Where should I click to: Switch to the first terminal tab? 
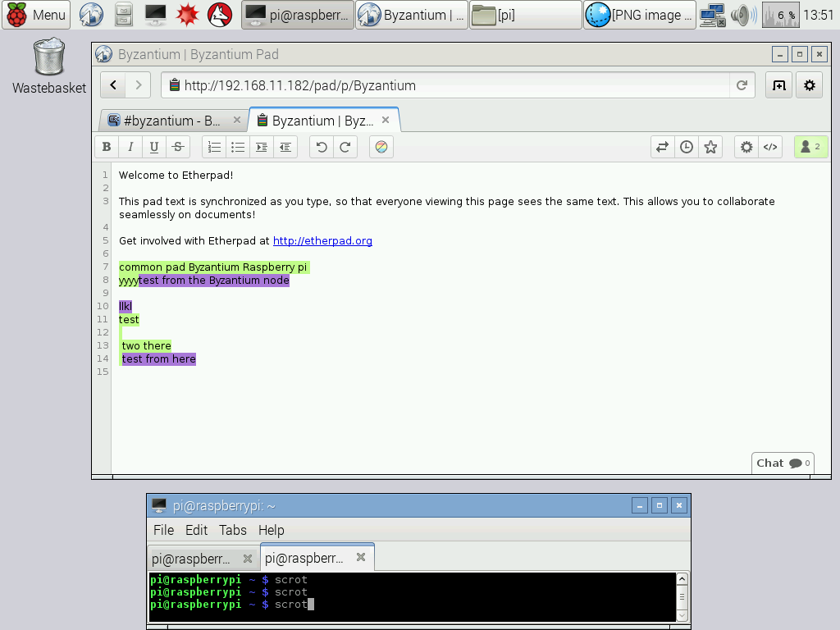203,559
